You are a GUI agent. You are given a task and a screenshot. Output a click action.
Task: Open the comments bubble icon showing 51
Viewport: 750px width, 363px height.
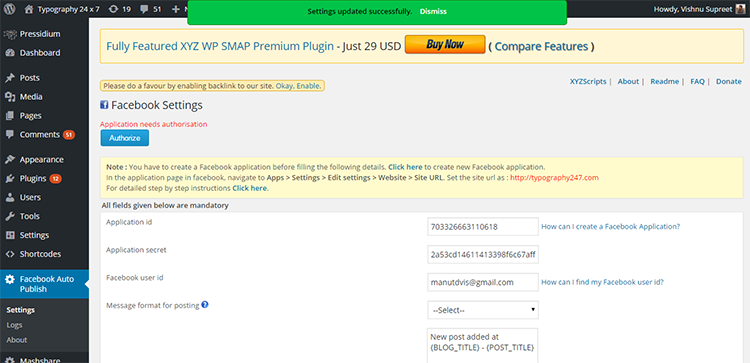pyautogui.click(x=144, y=9)
